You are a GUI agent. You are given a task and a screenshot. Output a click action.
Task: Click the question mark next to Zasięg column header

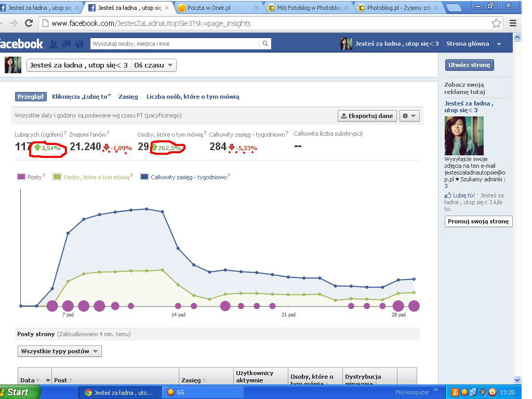(x=204, y=381)
